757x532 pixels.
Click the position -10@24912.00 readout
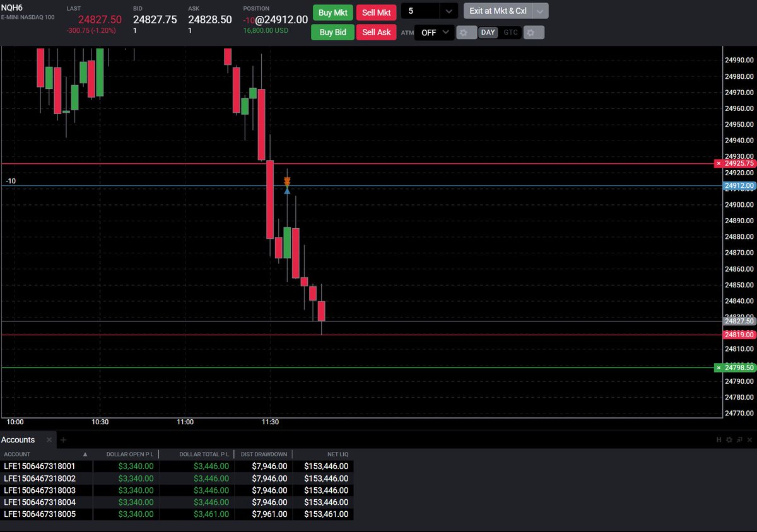click(276, 20)
